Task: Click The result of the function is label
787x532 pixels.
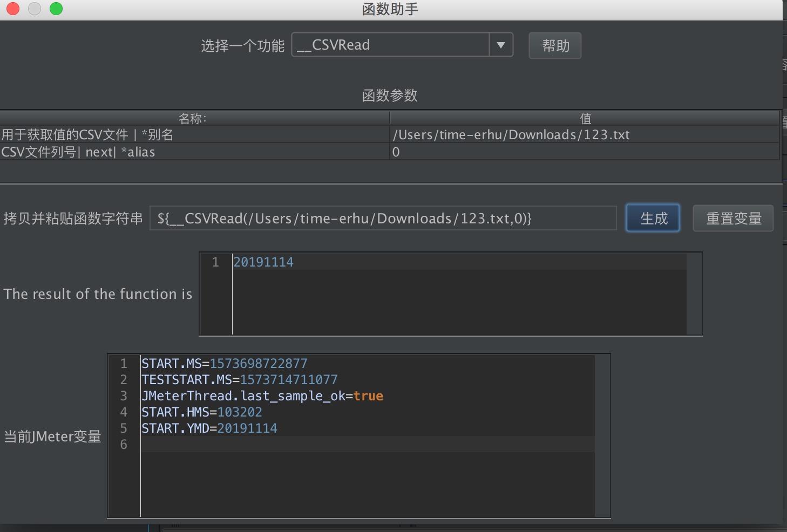Action: [x=98, y=294]
